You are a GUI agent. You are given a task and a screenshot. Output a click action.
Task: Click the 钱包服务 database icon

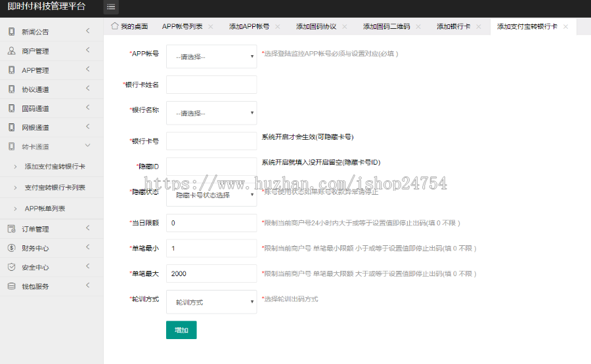pyautogui.click(x=12, y=287)
